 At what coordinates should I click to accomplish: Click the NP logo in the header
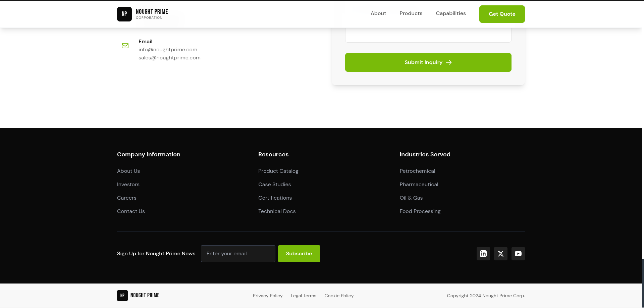click(124, 14)
